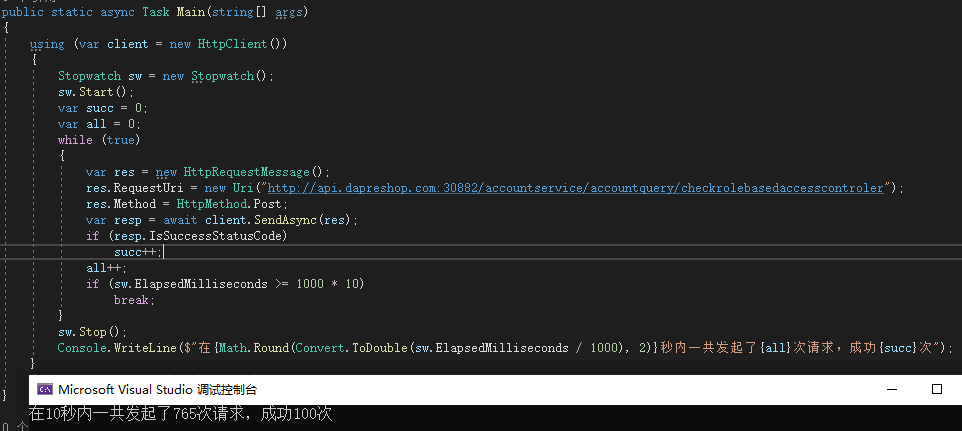Screen dimensions: 962x431
Task: Click the 'sw.Stop();' line
Action: coord(93,332)
